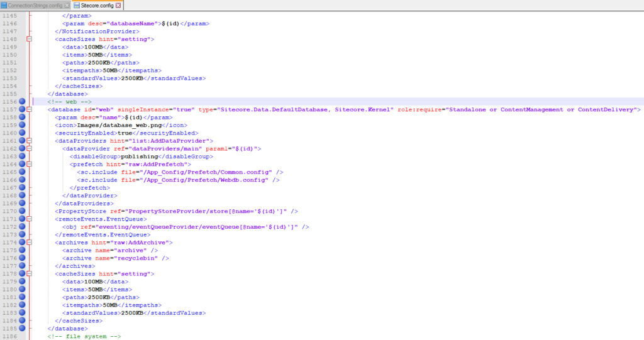This screenshot has width=644, height=340.
Task: Select the Sitecore.config tab
Action: point(97,5)
